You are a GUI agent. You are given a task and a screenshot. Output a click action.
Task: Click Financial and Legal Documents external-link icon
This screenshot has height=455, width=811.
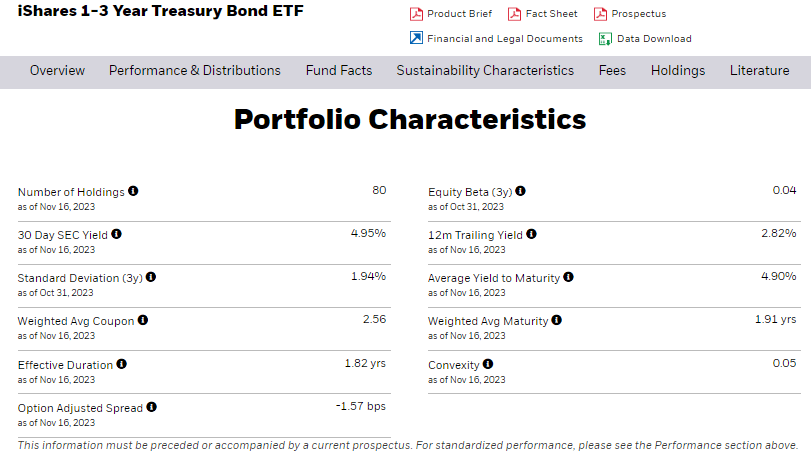click(x=416, y=38)
